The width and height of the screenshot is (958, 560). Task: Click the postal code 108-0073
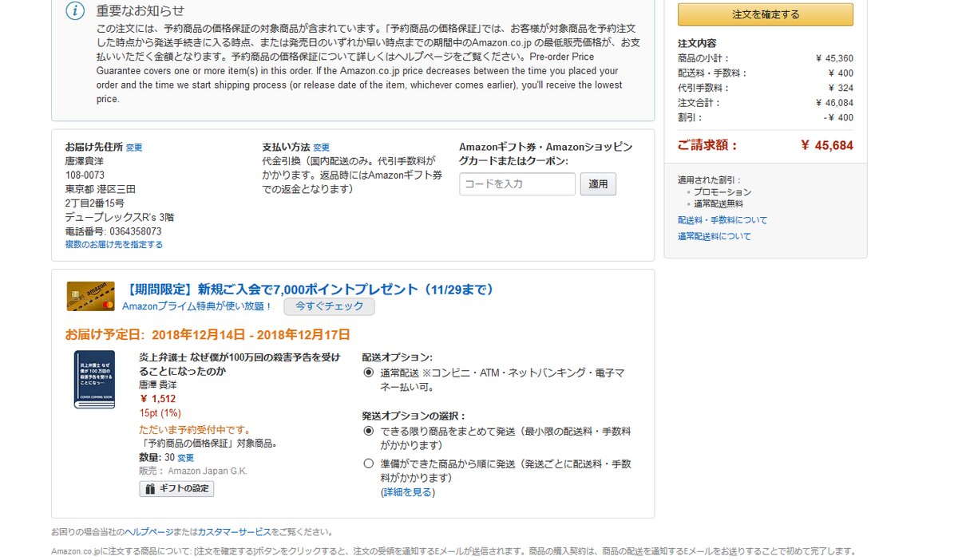[x=85, y=175]
